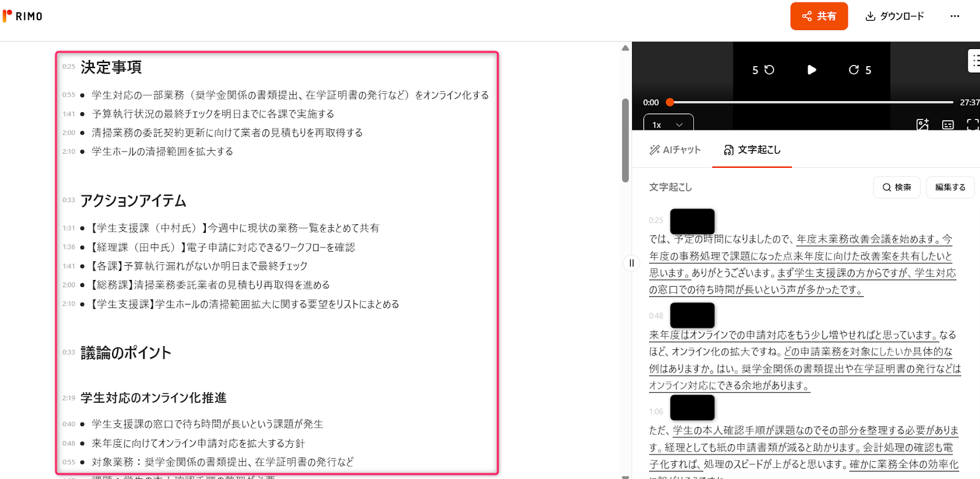Screen dimensions: 980x479
Task: Click the 1:06 transcript timestamp
Action: (x=656, y=412)
